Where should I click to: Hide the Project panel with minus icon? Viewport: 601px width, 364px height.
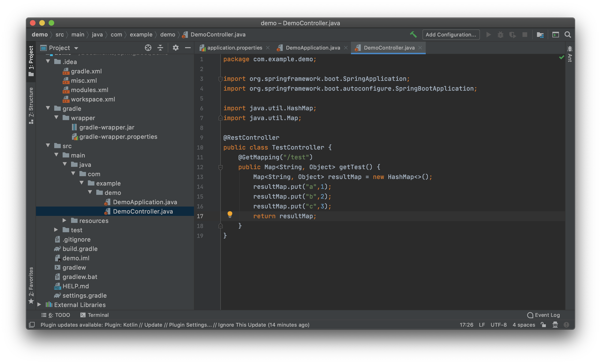tap(188, 48)
